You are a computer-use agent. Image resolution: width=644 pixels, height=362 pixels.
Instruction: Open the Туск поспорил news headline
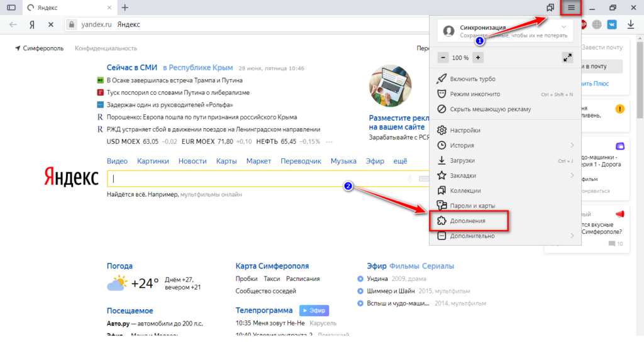[x=178, y=93]
